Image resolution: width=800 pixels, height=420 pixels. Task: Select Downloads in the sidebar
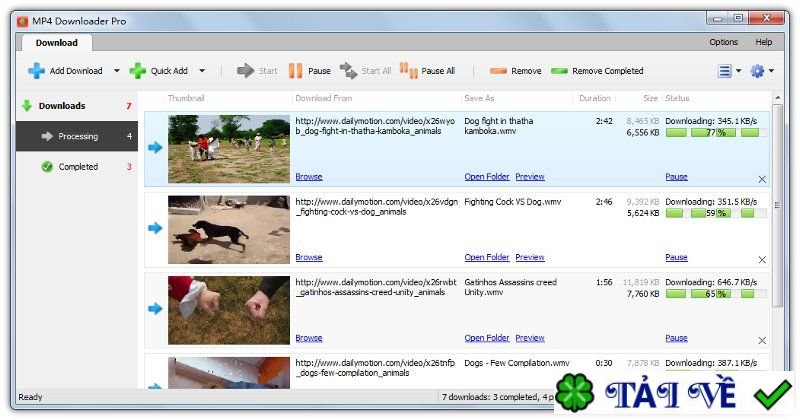(x=77, y=106)
